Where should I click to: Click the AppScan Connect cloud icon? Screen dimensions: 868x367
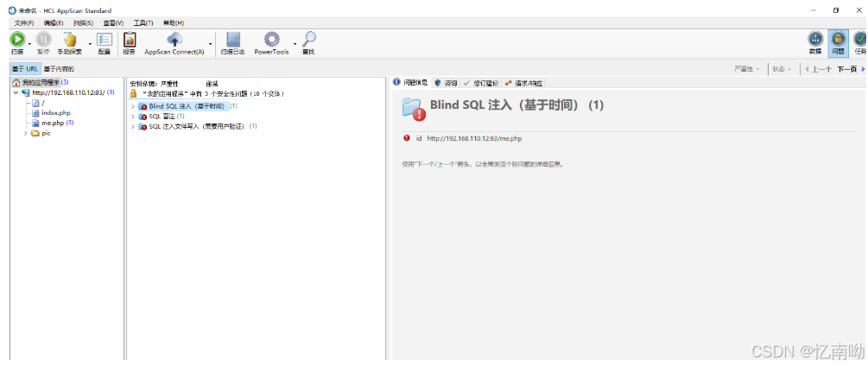[175, 40]
